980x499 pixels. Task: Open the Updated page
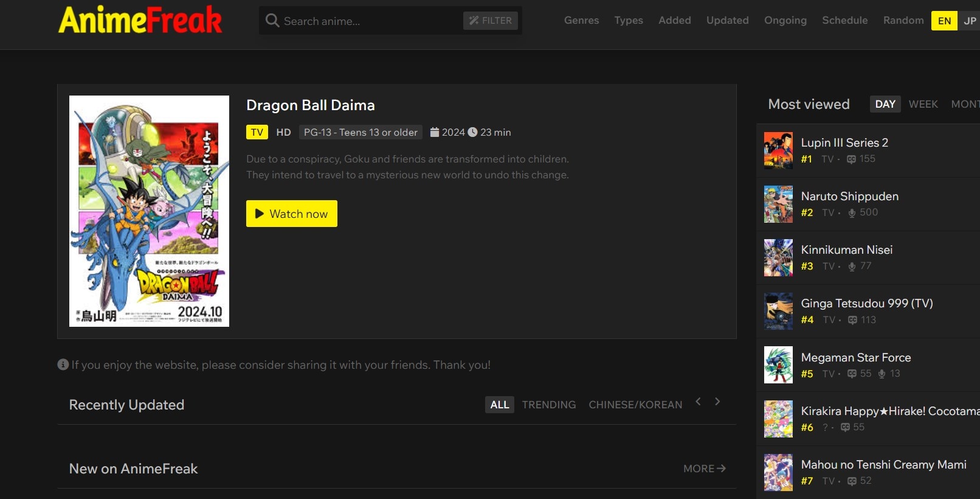click(x=728, y=20)
